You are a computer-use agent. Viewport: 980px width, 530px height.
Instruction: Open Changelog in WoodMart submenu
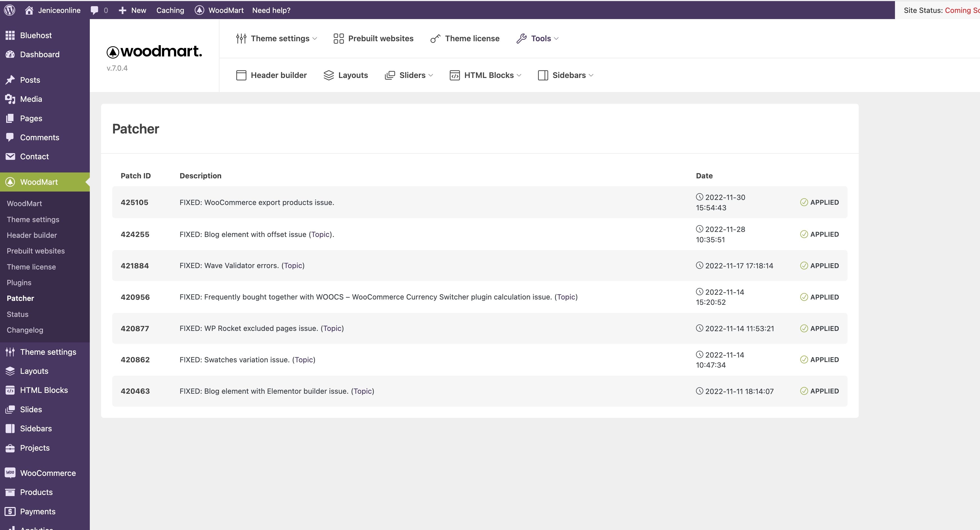(25, 330)
